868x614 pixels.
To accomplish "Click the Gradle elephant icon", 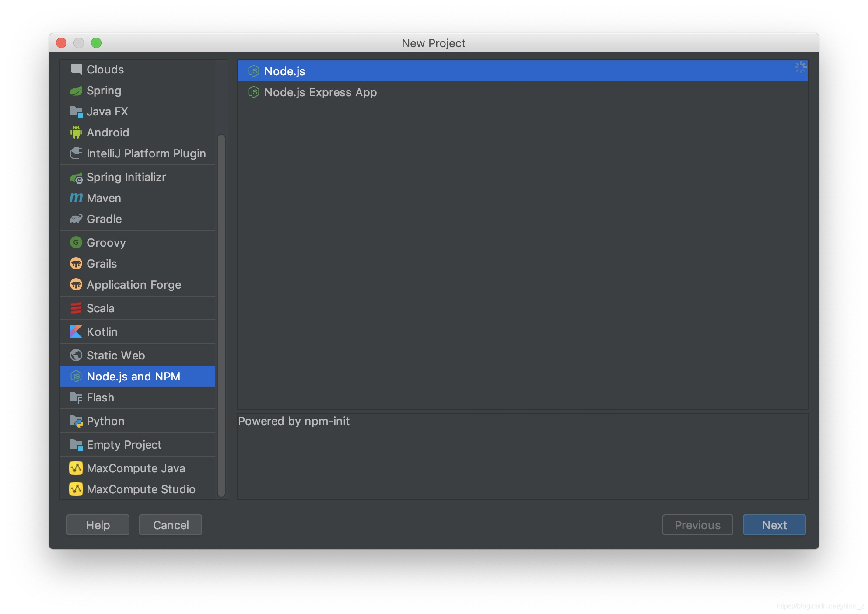I will coord(76,219).
